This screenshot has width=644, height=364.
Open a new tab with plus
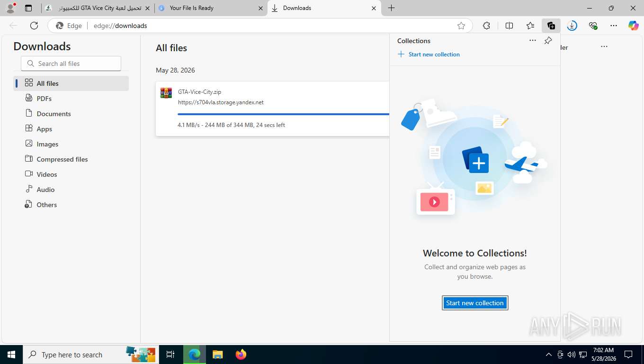coord(391,8)
